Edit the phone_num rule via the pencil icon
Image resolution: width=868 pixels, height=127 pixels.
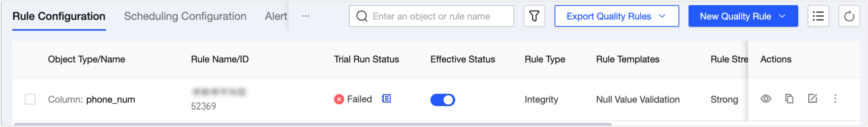click(812, 99)
